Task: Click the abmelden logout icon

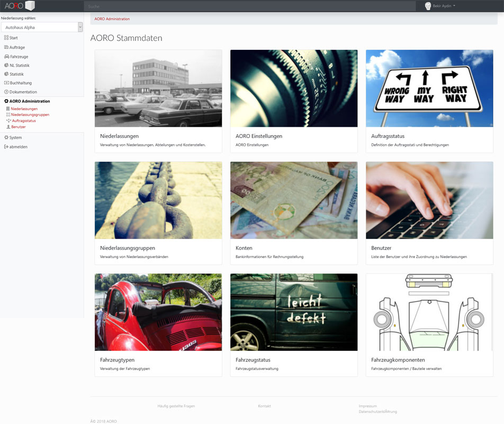Action: 6,147
